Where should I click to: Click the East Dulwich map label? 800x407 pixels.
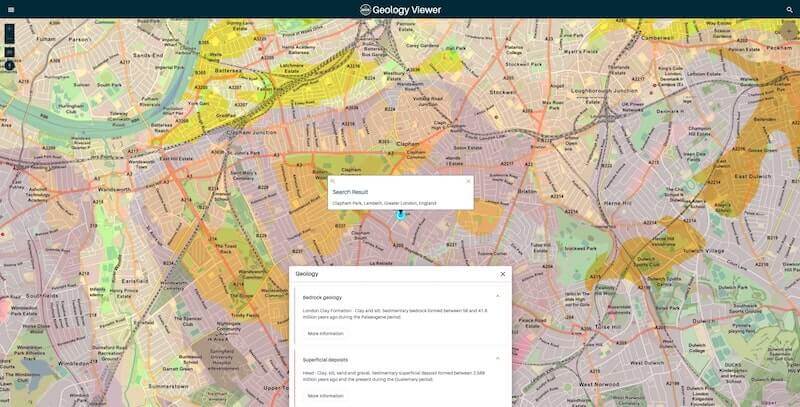753,176
